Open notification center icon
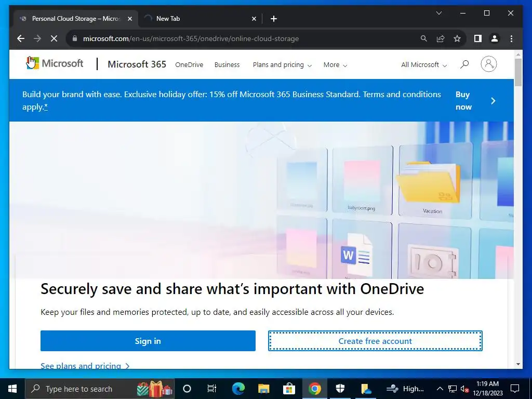This screenshot has height=399, width=532. 515,389
